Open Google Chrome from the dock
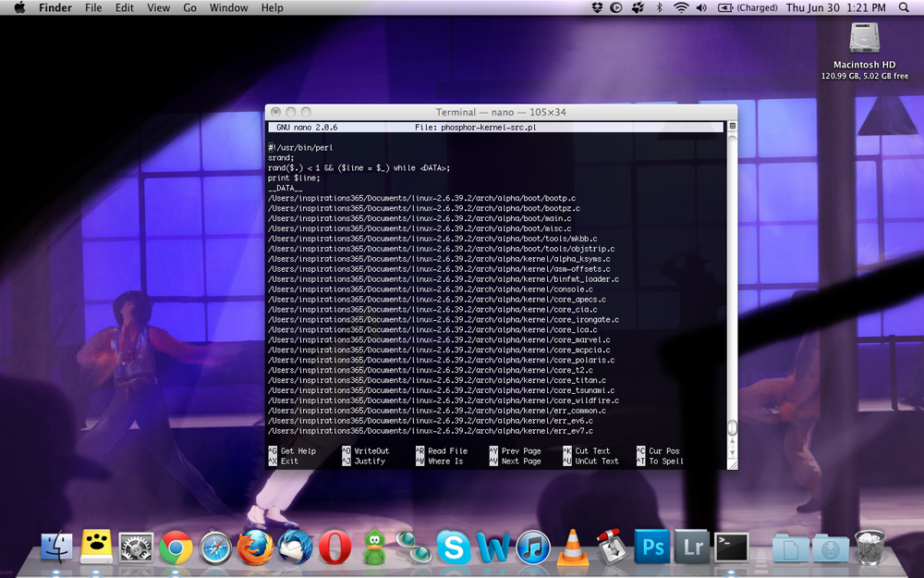 (x=176, y=547)
